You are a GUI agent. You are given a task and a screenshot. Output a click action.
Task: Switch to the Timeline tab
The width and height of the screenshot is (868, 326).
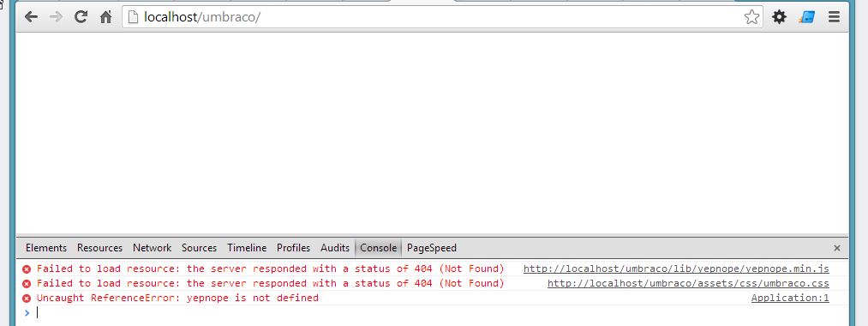point(247,248)
